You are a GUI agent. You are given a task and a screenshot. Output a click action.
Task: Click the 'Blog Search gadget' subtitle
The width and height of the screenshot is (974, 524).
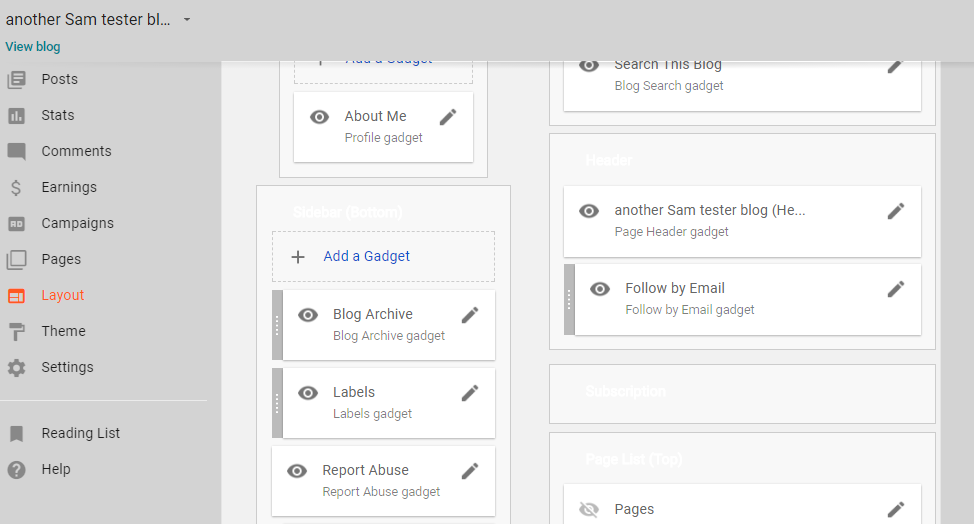[669, 86]
